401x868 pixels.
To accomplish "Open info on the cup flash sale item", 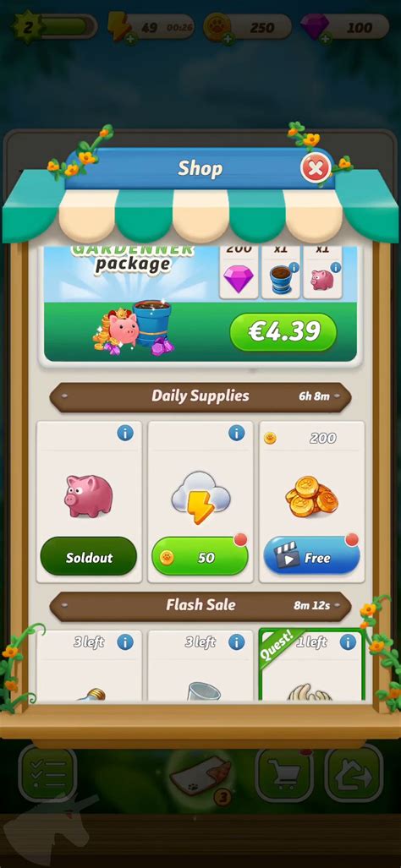I will pos(237,642).
